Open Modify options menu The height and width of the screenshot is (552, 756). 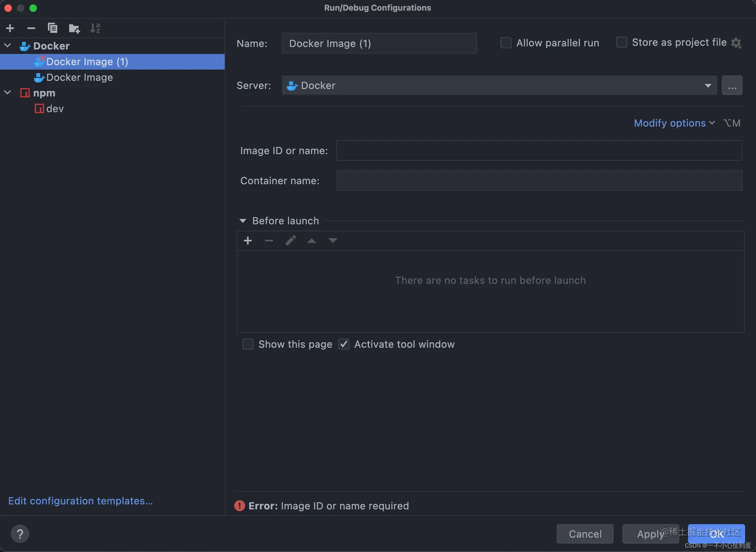click(674, 123)
